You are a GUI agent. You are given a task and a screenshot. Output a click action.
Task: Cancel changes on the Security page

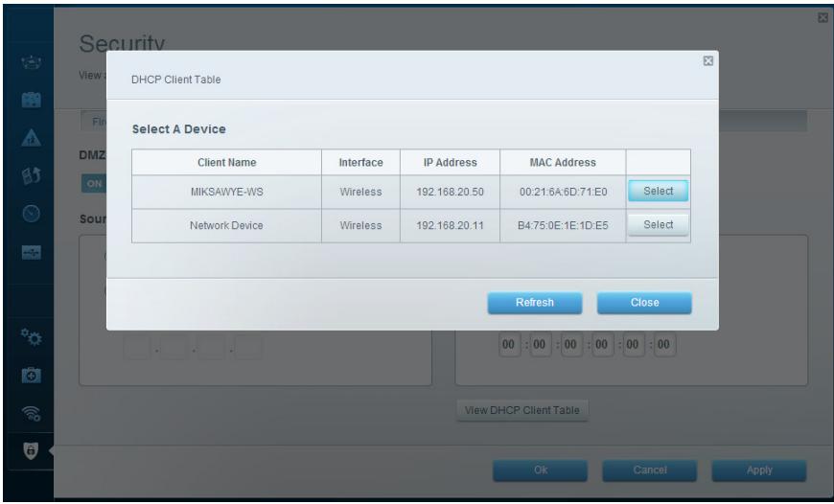(649, 470)
